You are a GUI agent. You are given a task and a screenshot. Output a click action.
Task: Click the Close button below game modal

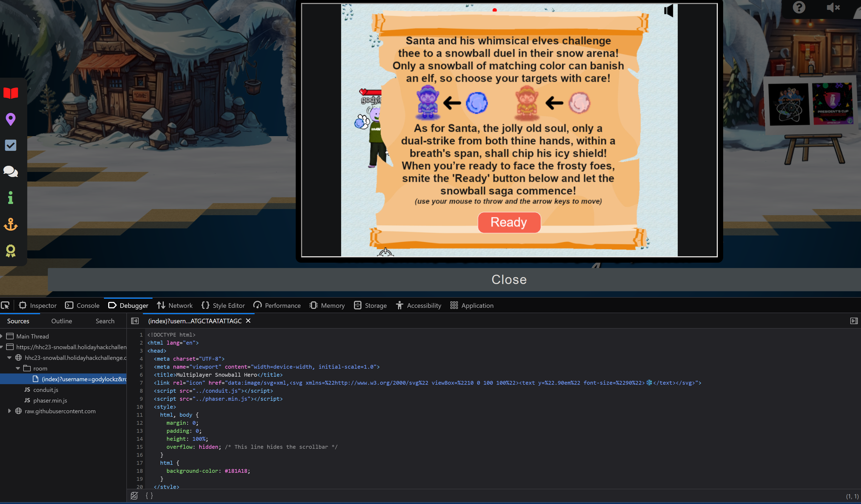point(509,279)
